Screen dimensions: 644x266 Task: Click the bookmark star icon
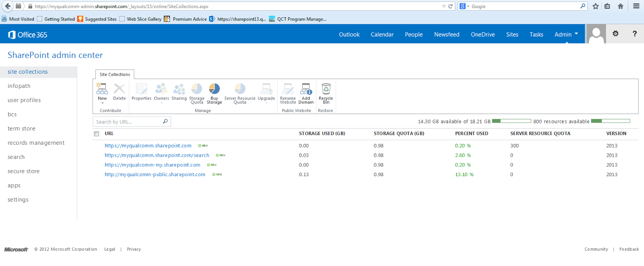tap(596, 6)
